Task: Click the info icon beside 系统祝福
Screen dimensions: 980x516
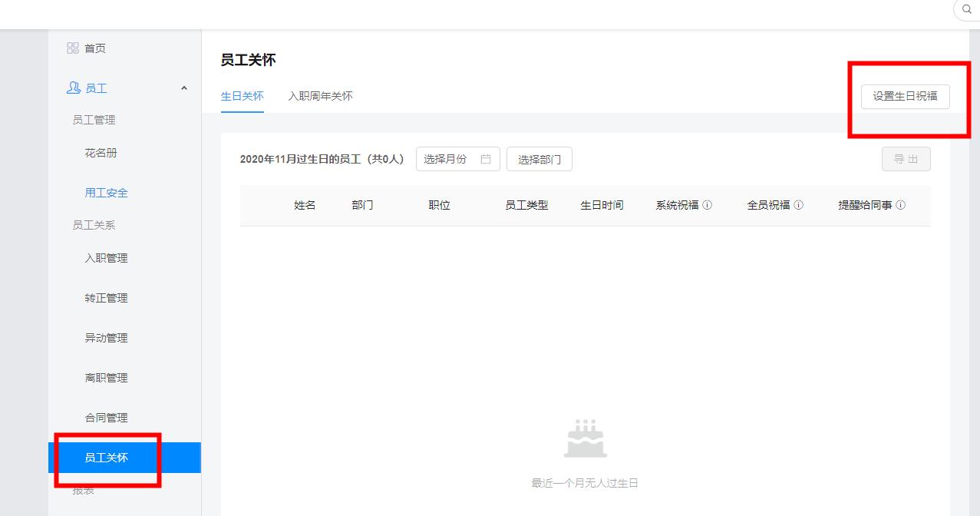Action: pyautogui.click(x=708, y=205)
